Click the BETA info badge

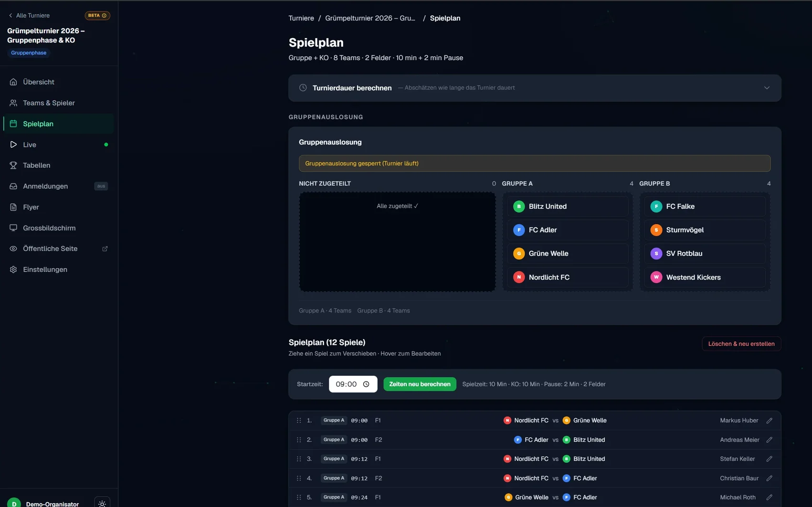pyautogui.click(x=97, y=16)
